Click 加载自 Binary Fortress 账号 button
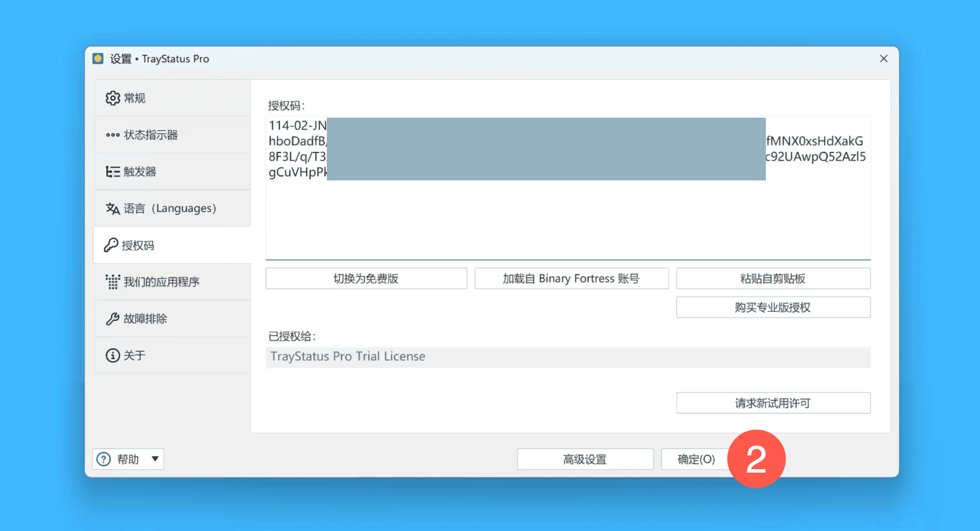The height and width of the screenshot is (531, 980). 571,278
